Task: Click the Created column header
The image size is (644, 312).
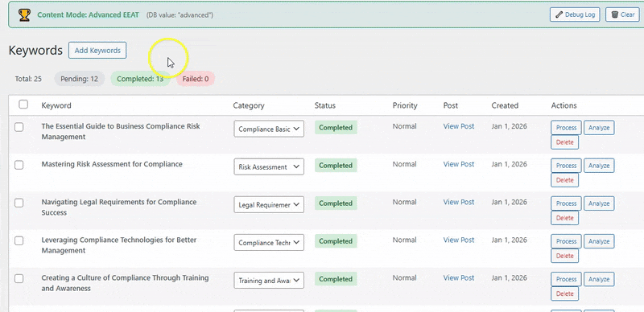Action: (x=505, y=105)
